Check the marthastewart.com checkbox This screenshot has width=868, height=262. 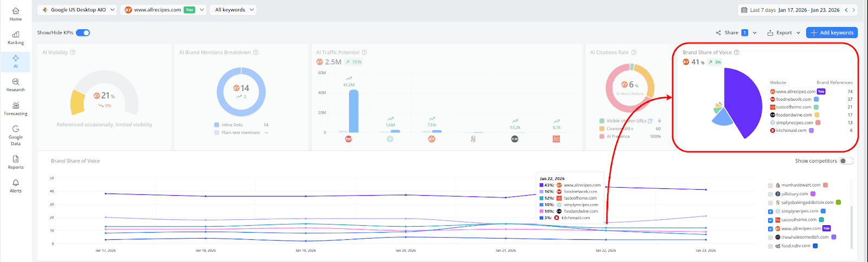pos(770,186)
